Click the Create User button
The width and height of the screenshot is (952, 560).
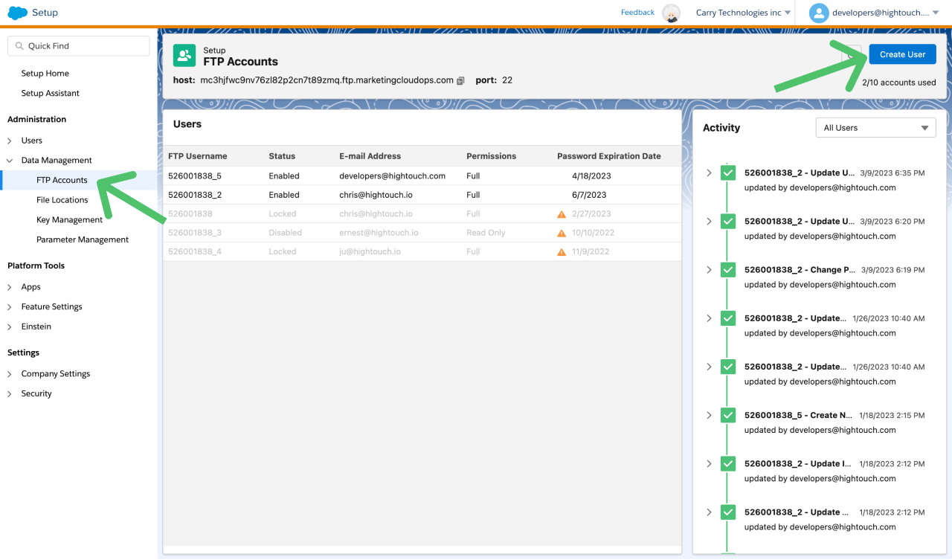903,54
